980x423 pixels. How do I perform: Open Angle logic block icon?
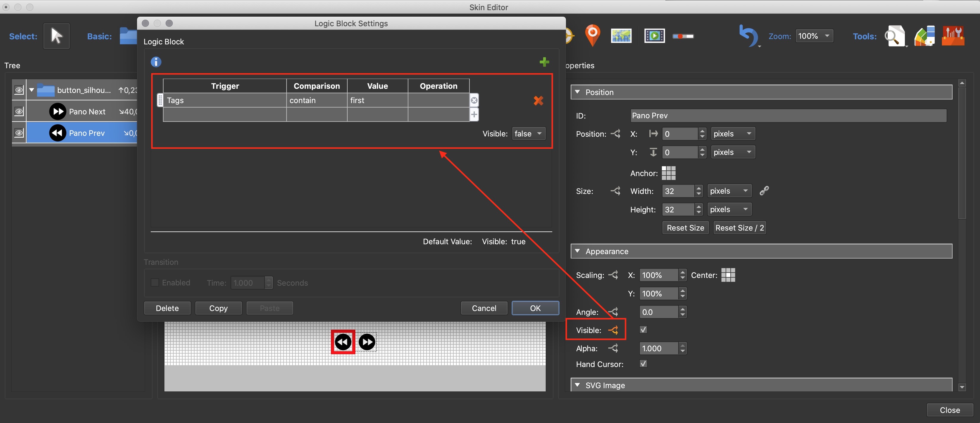coord(613,312)
